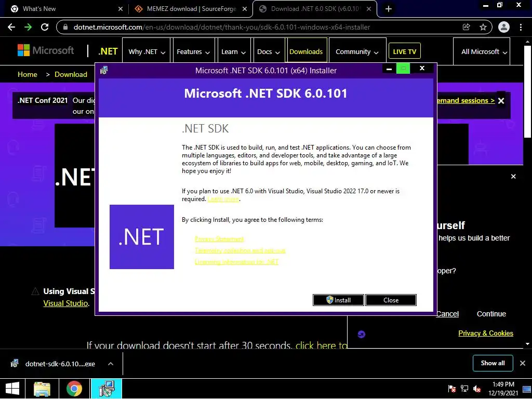Click Cancel in the survey panel
The image size is (532, 399).
point(447,314)
